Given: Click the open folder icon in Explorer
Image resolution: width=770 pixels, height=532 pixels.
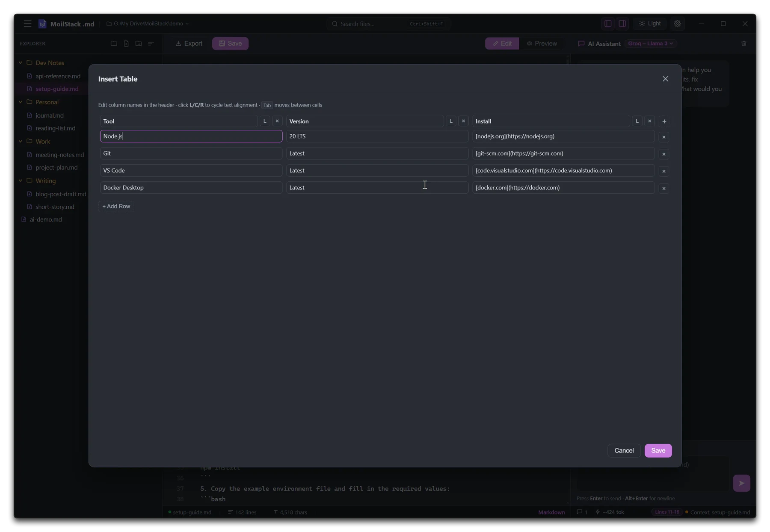Looking at the screenshot, I should pos(114,43).
